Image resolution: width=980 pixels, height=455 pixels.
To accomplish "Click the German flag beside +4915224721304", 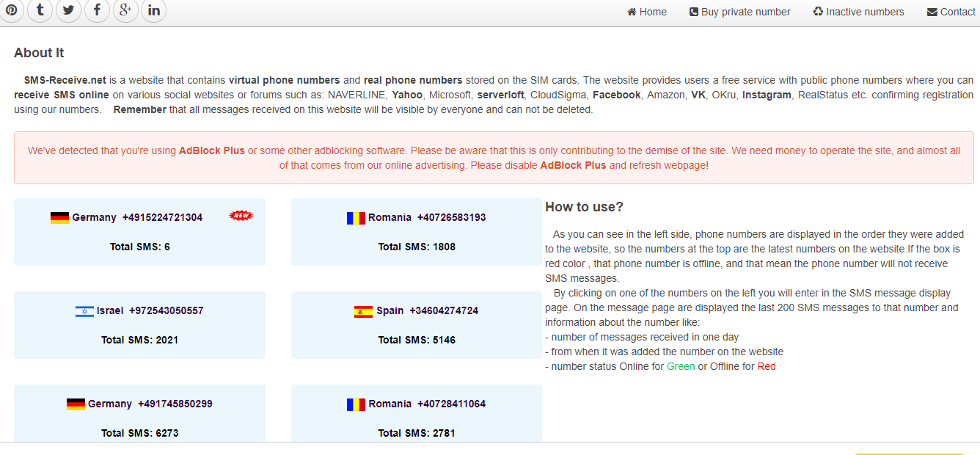I will click(x=59, y=218).
